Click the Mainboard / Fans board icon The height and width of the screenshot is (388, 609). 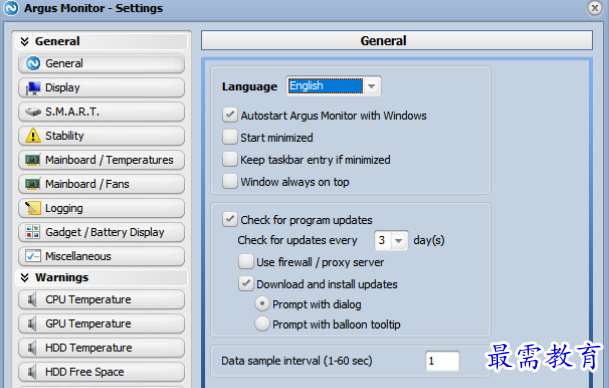[33, 184]
